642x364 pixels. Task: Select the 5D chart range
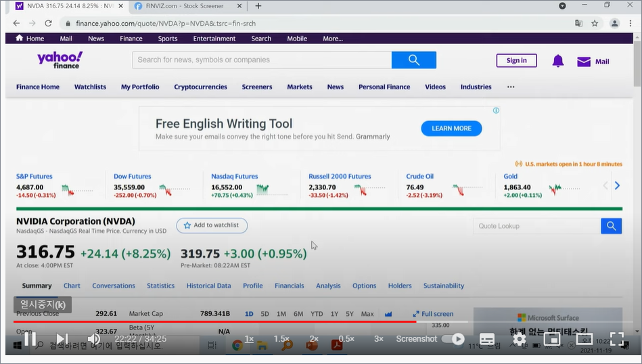point(265,314)
